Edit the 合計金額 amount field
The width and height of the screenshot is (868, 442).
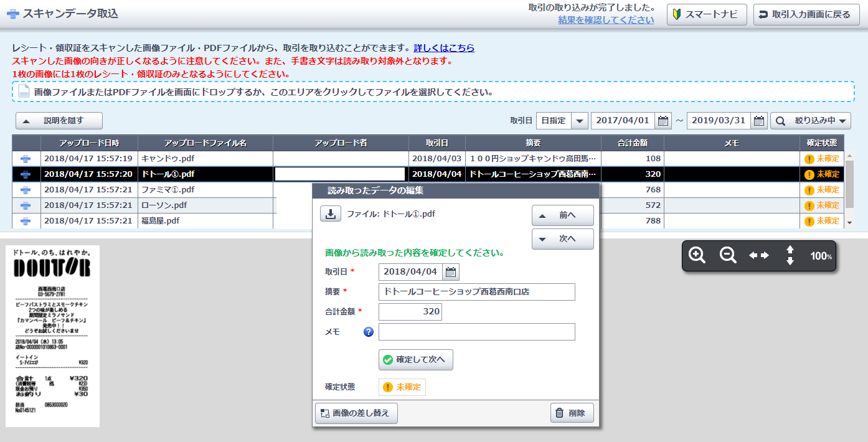pos(410,312)
